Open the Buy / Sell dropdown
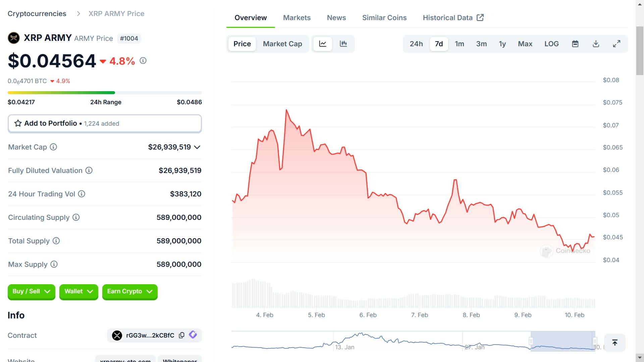This screenshot has height=362, width=644. (32, 292)
